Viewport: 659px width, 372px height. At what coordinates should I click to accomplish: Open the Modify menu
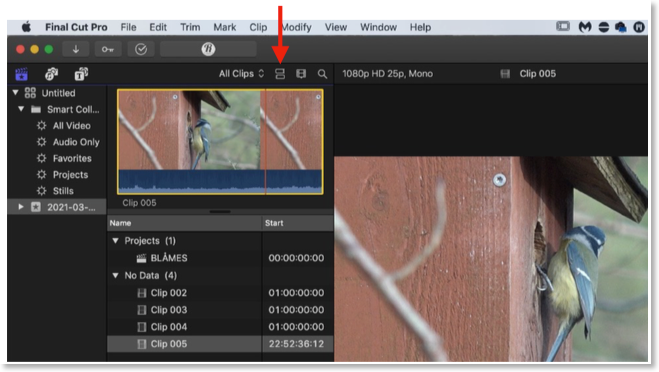(296, 27)
